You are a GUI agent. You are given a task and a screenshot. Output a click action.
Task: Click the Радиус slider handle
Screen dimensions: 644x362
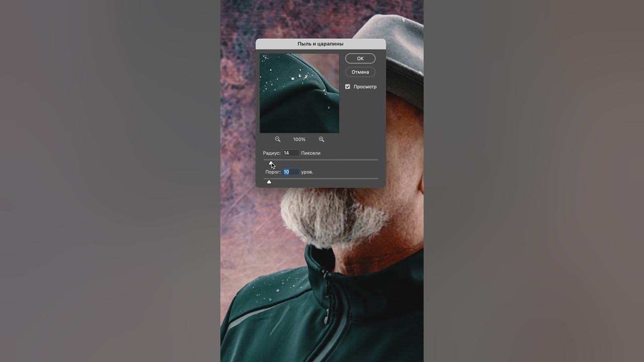[271, 163]
